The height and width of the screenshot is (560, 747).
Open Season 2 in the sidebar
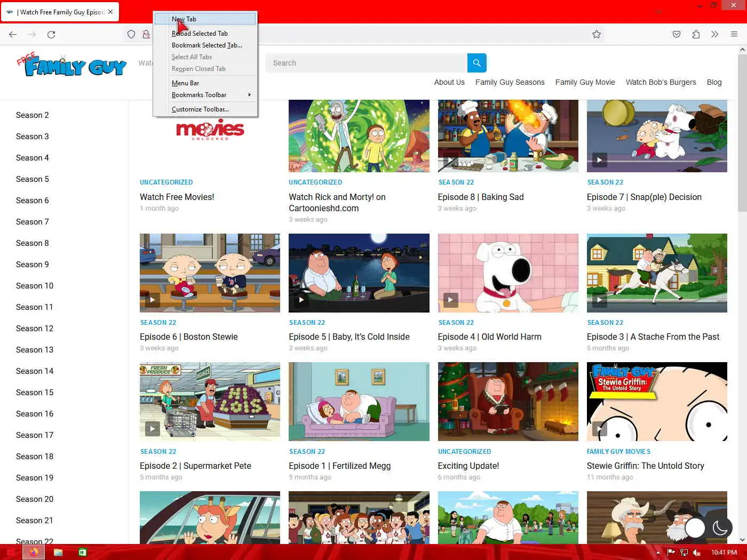pyautogui.click(x=33, y=115)
